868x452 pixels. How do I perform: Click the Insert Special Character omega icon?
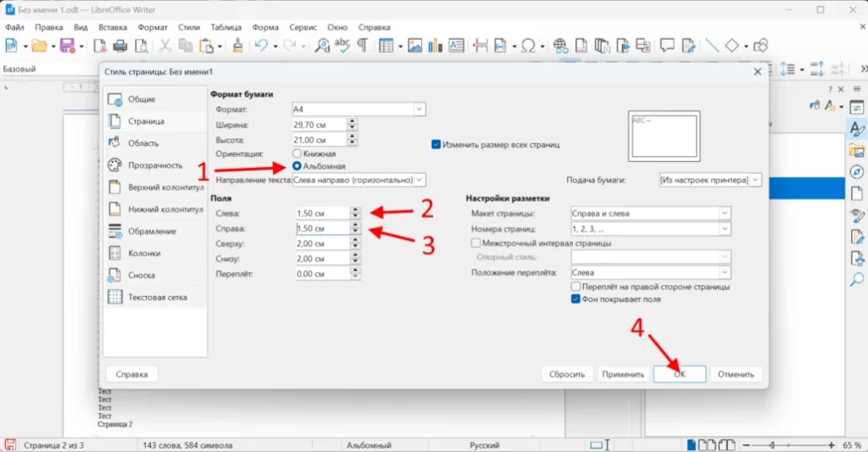click(x=528, y=46)
